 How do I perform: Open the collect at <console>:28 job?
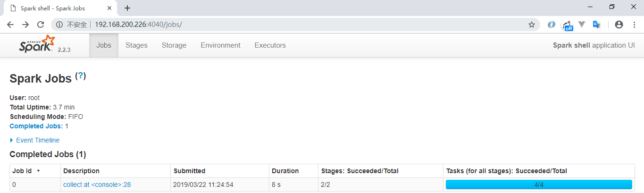(x=97, y=185)
